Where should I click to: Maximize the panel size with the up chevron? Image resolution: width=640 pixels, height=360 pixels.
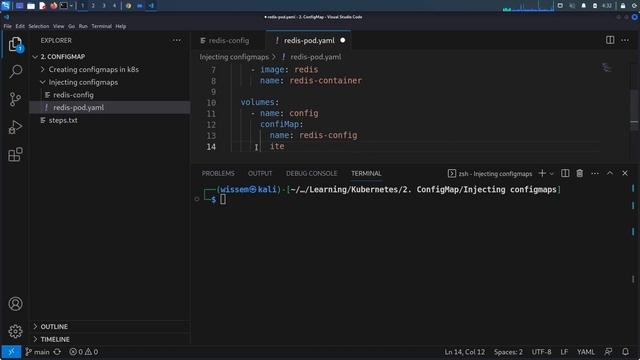(610, 173)
